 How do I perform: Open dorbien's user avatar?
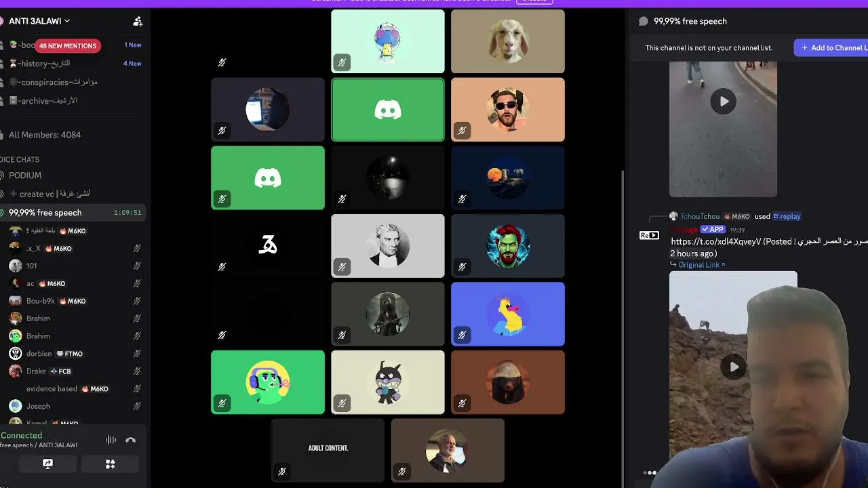(15, 354)
